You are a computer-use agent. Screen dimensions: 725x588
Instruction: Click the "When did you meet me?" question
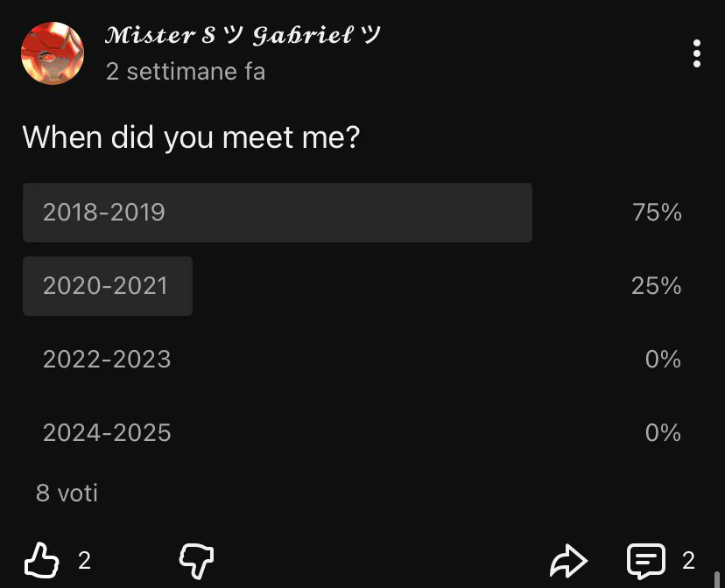click(x=191, y=137)
